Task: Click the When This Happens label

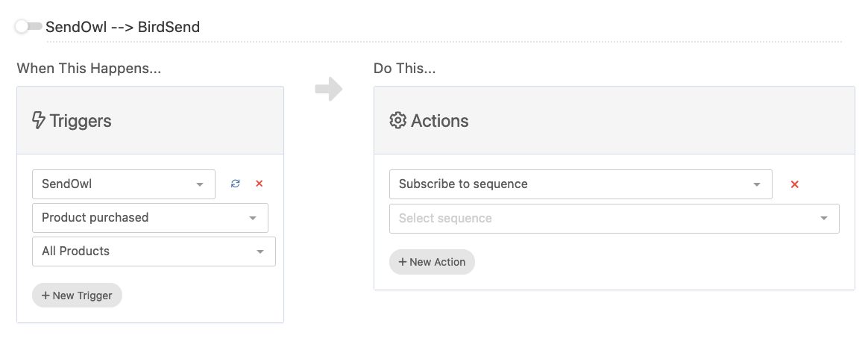Action: (x=89, y=69)
